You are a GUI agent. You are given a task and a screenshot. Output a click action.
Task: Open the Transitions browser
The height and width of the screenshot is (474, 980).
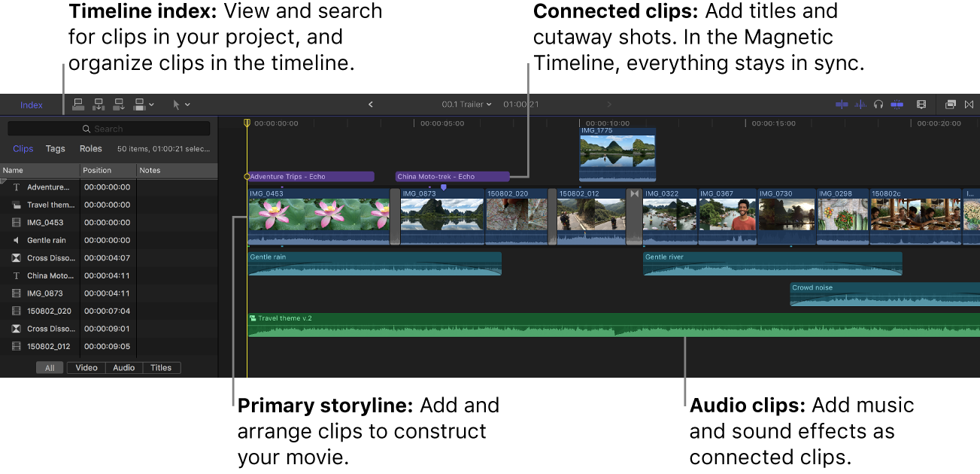tap(969, 105)
